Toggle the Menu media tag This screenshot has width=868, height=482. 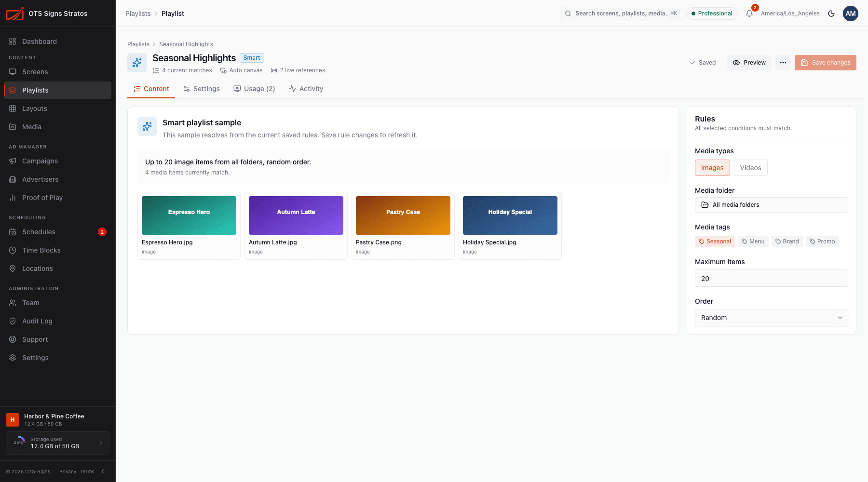pyautogui.click(x=753, y=241)
